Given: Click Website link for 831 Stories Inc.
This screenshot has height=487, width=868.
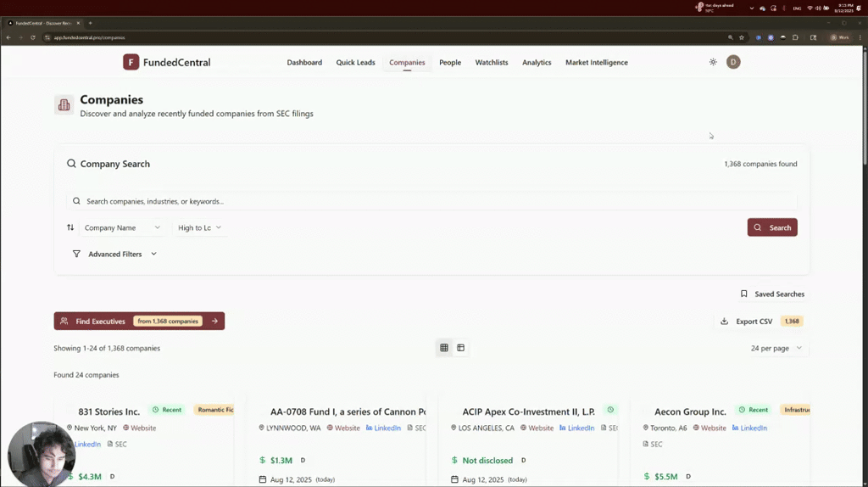Looking at the screenshot, I should coord(140,428).
